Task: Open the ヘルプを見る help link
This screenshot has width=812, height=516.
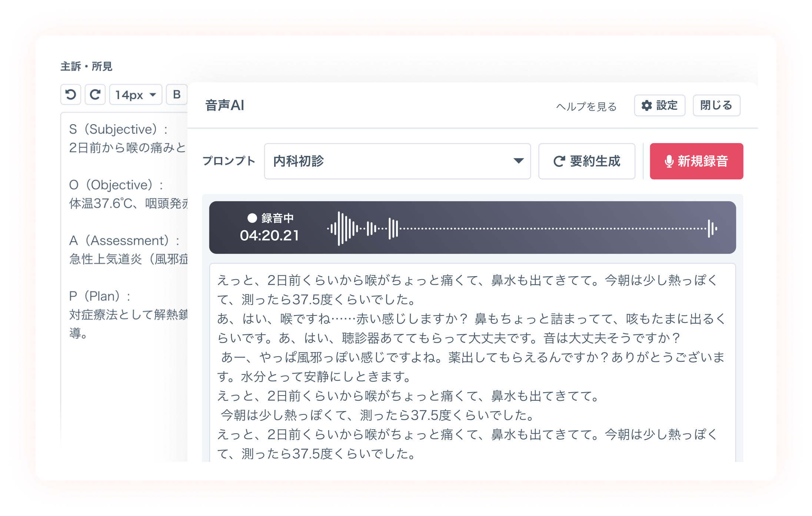Action: pos(586,107)
